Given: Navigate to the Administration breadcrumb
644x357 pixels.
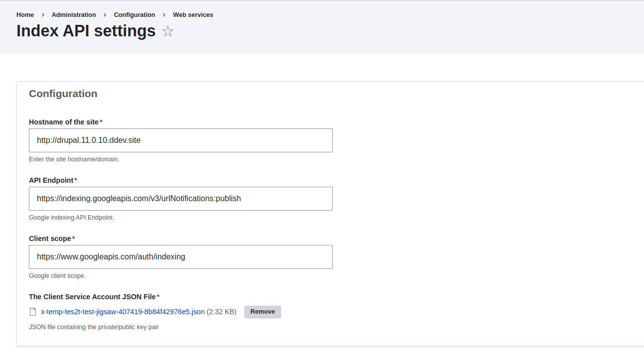Looking at the screenshot, I should (x=73, y=14).
